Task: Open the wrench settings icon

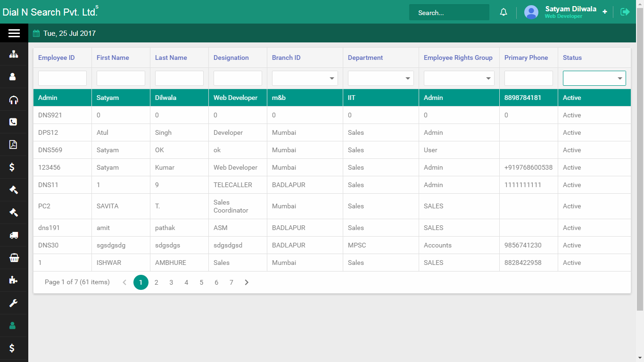Action: click(x=14, y=303)
